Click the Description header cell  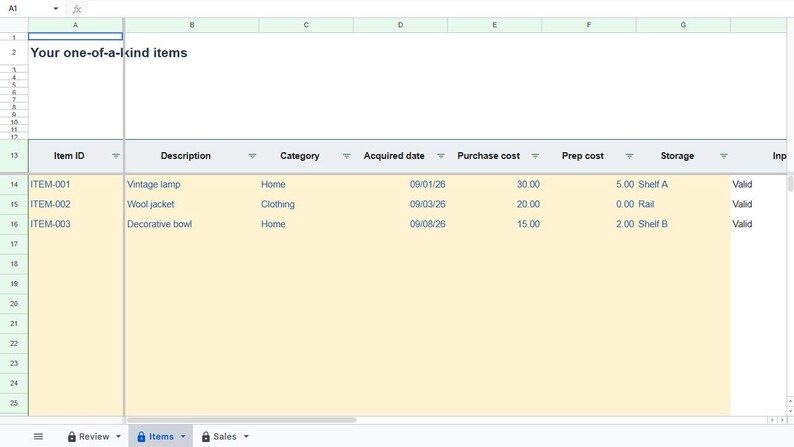pos(192,156)
